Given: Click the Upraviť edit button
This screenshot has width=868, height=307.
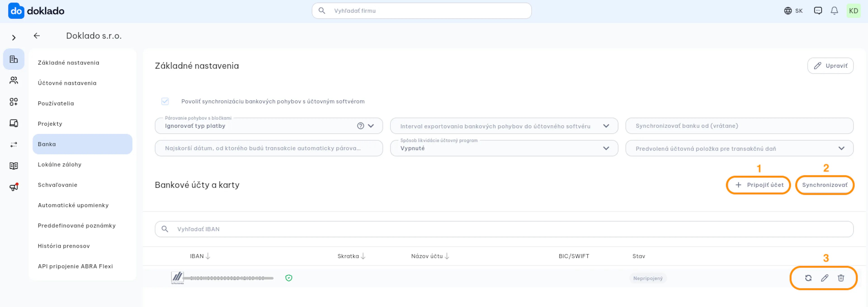Looking at the screenshot, I should [830, 66].
